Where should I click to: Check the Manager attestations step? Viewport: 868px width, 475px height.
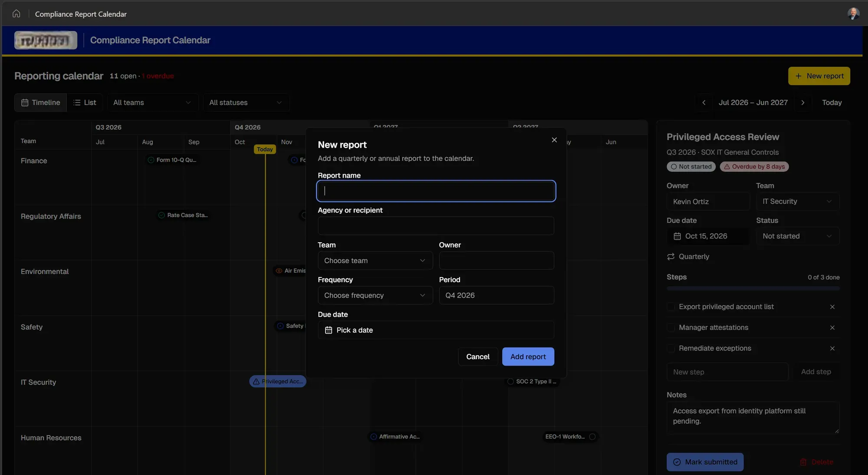click(671, 328)
